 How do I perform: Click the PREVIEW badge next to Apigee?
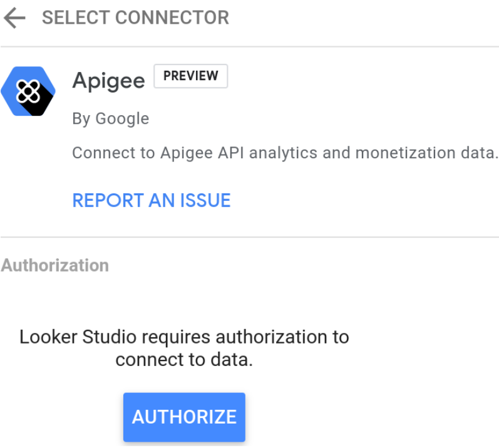point(191,76)
